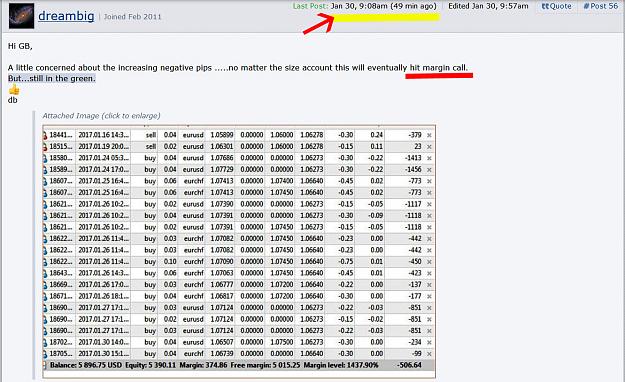
Task: Select the open price 1.06739 cell
Action: (222, 354)
